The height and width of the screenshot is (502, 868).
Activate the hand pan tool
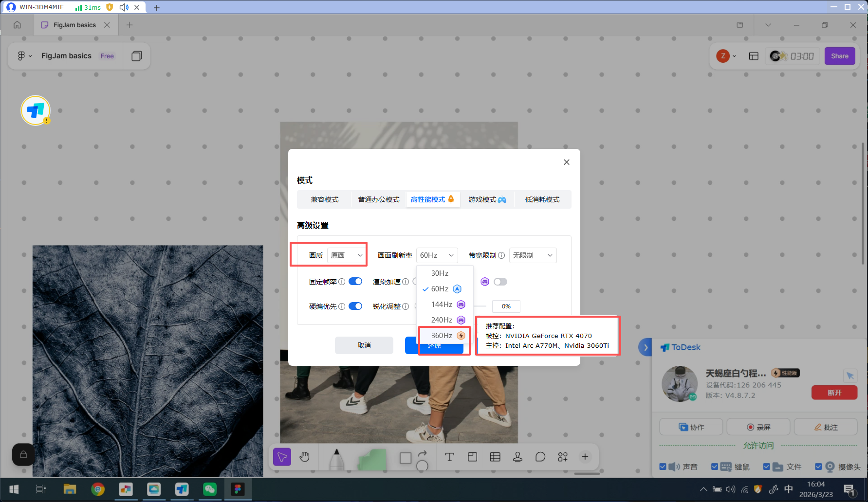coord(305,457)
